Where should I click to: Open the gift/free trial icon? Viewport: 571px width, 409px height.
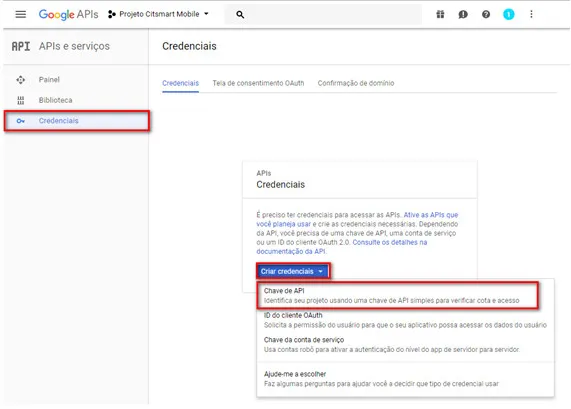click(440, 14)
